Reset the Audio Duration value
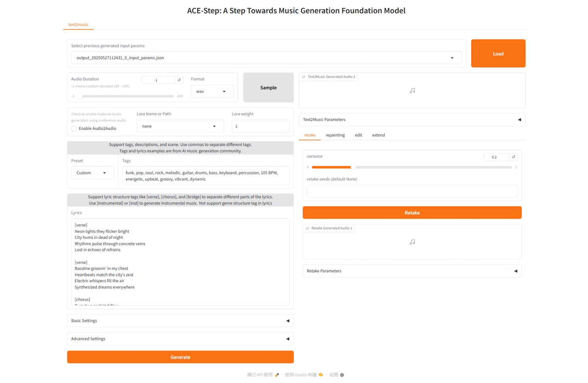The width and height of the screenshot is (588, 383). click(x=179, y=80)
